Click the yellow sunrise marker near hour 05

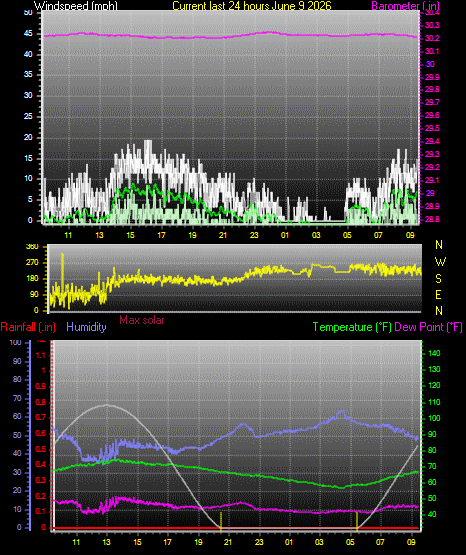coord(357,521)
